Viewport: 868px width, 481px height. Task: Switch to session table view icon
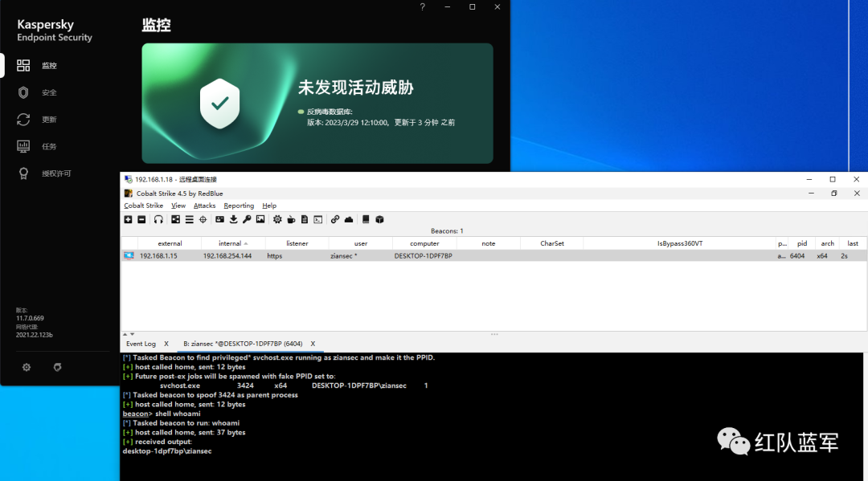click(190, 219)
